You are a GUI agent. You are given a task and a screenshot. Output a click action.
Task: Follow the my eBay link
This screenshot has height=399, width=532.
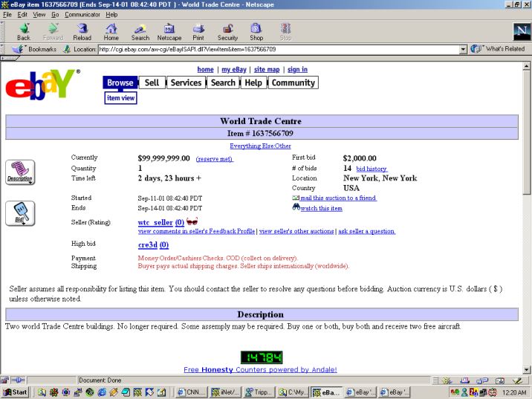(x=234, y=70)
